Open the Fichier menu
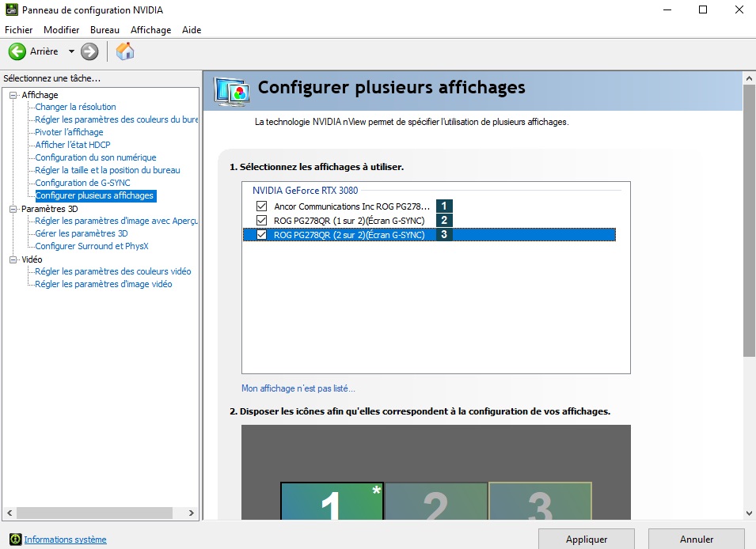Viewport: 756px width, 549px height. [19, 30]
